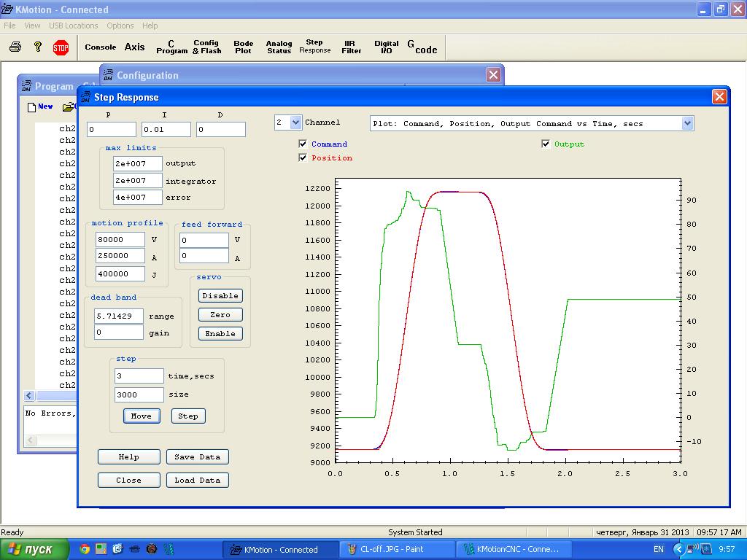The height and width of the screenshot is (560, 747).
Task: Open the G code toolbar item
Action: pos(422,47)
